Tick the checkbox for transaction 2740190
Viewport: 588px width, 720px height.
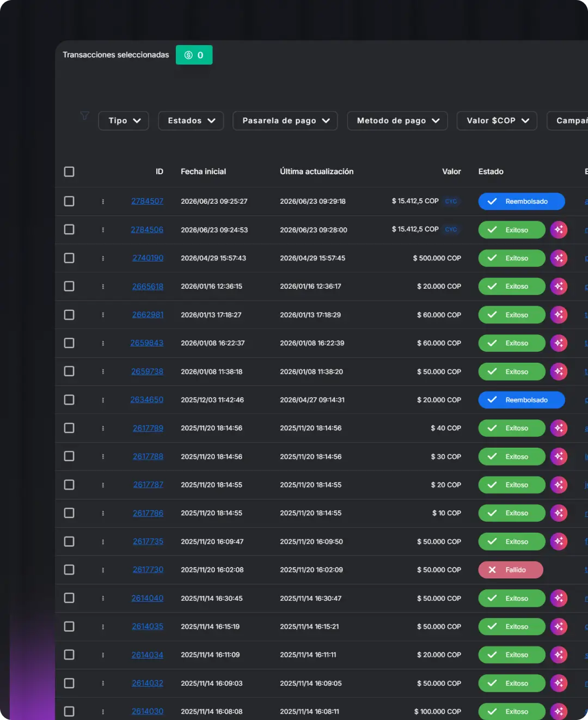click(x=69, y=258)
